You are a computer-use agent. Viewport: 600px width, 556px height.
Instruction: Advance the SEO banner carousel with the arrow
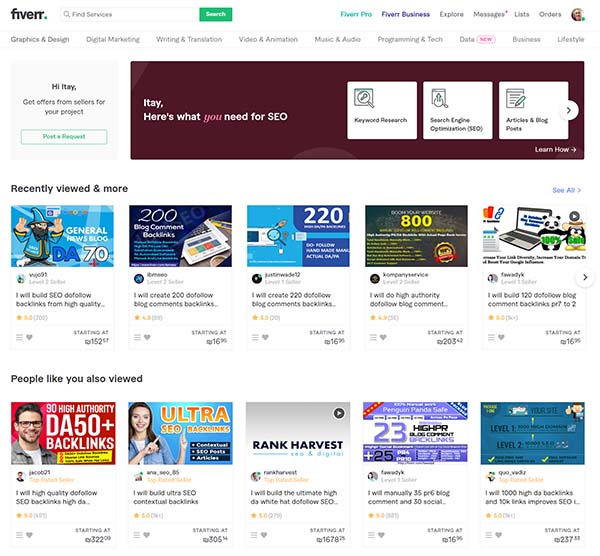click(x=569, y=110)
